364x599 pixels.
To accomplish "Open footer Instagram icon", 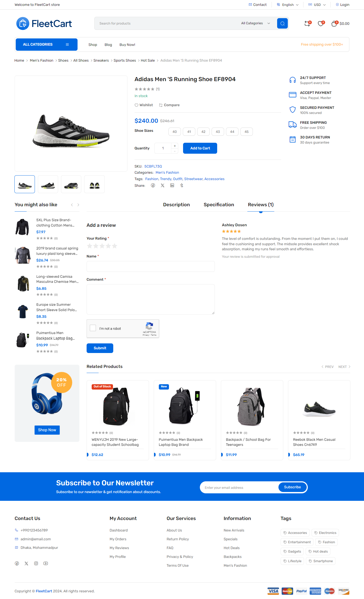I will [36, 564].
